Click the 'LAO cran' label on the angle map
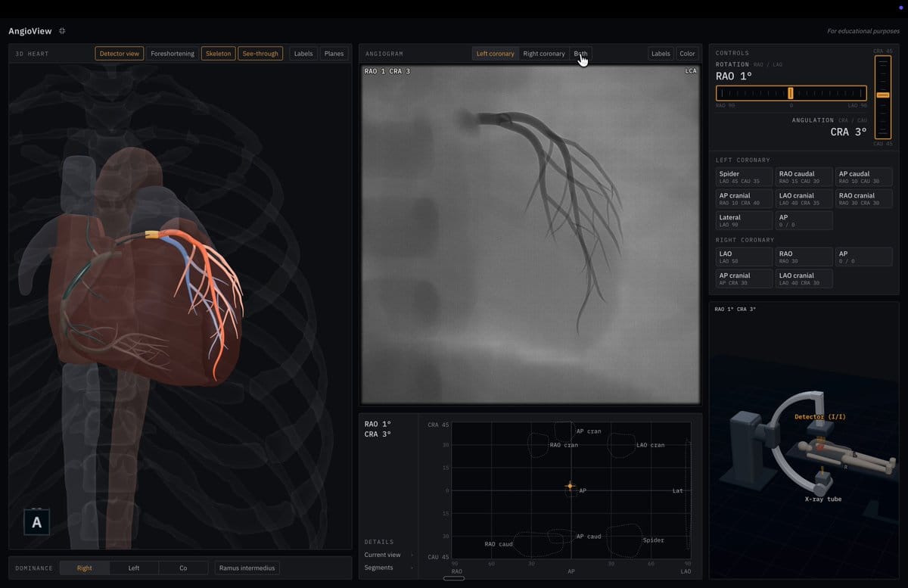Viewport: 908px width, 588px height. (651, 445)
